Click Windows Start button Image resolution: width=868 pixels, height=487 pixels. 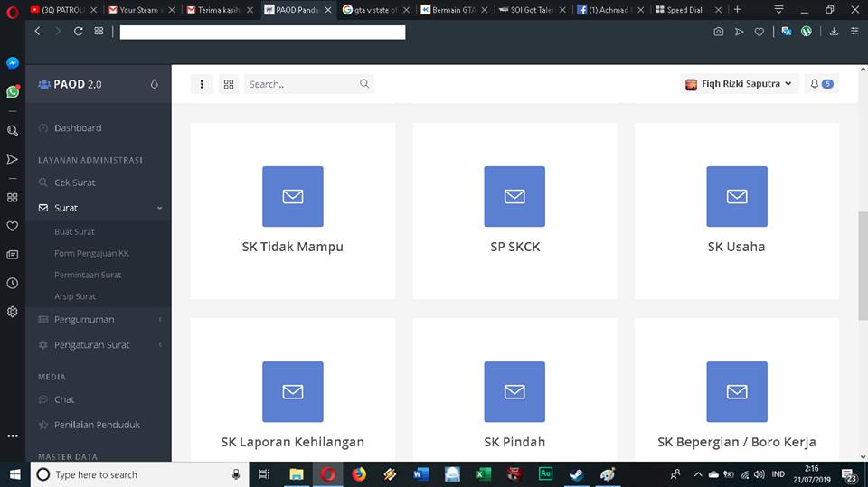(x=15, y=474)
